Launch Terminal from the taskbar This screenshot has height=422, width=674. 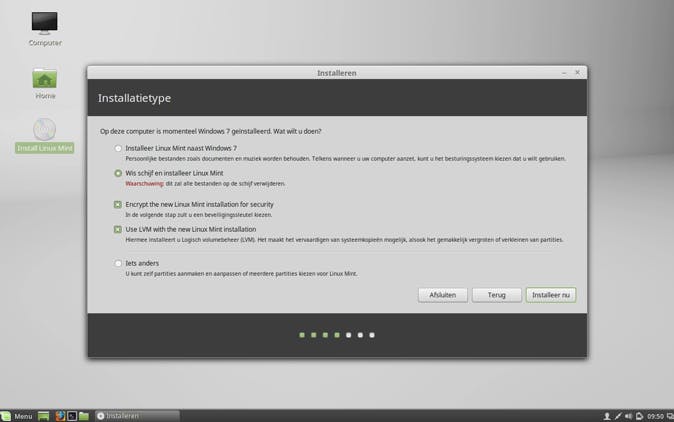(x=72, y=416)
